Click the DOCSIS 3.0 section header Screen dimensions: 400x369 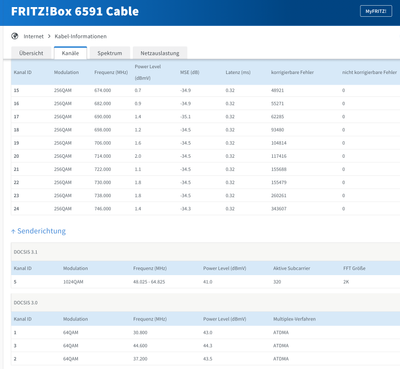(205, 303)
